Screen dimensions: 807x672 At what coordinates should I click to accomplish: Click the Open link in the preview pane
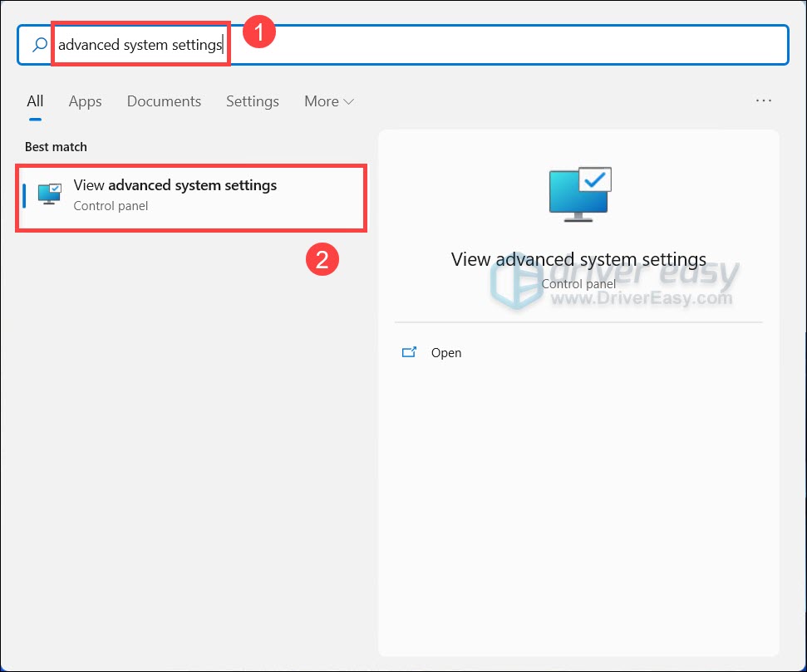446,352
